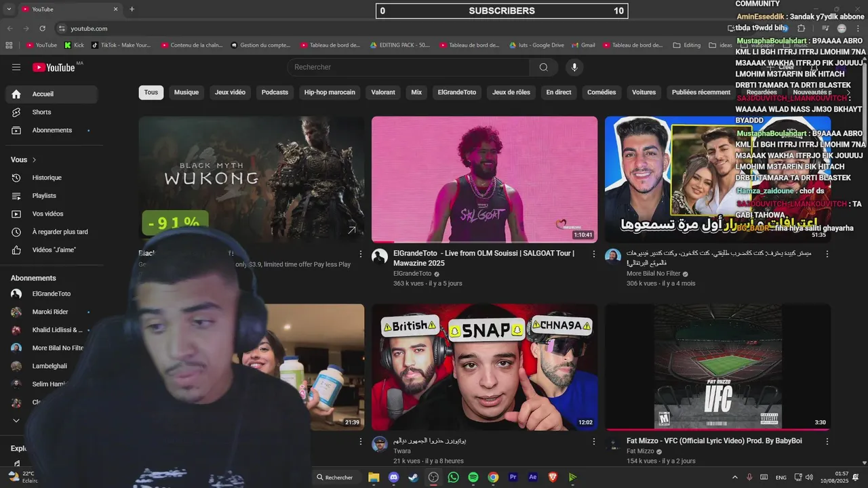This screenshot has width=868, height=488.
Task: Open more options for More Bilal video
Action: click(x=827, y=254)
